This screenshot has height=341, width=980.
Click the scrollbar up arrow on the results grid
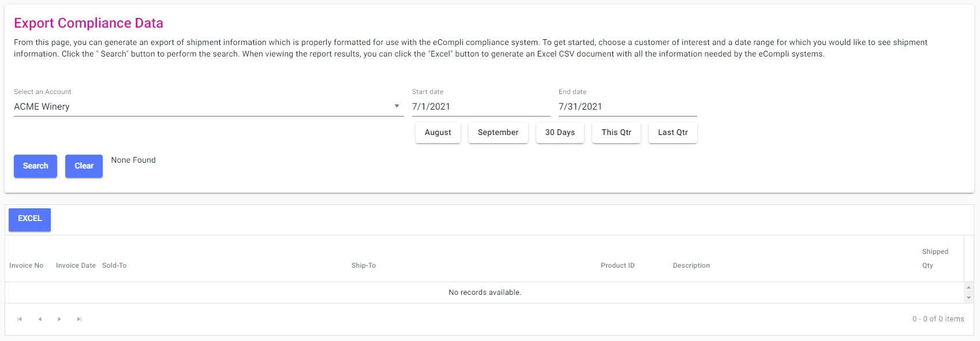click(x=969, y=286)
